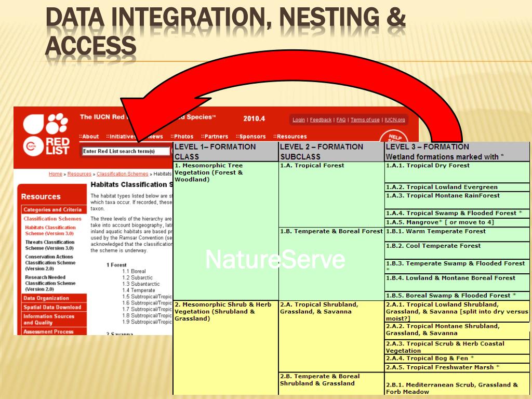
Task: Click the IUCN Red List logo
Action: 46,135
